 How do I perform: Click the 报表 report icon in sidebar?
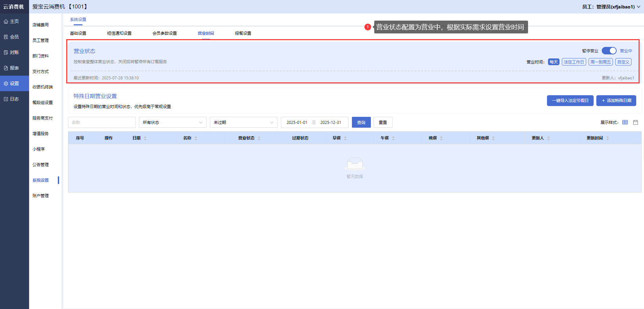6,68
